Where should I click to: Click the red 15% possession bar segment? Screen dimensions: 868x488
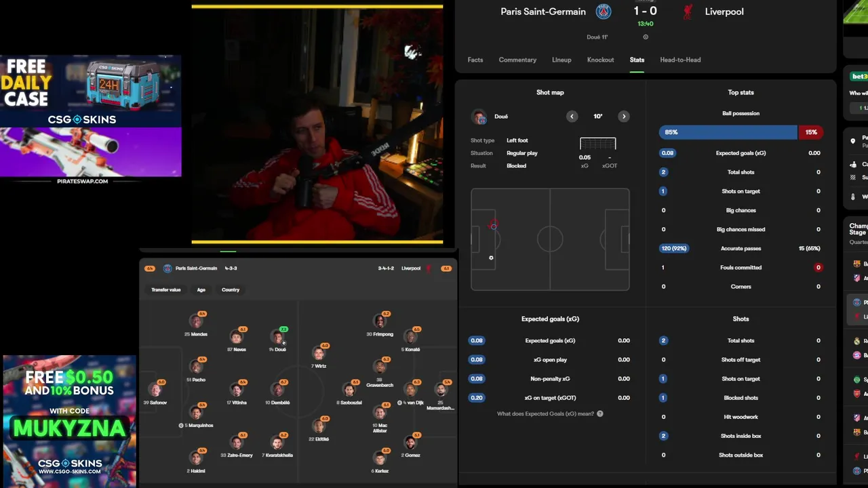(811, 132)
